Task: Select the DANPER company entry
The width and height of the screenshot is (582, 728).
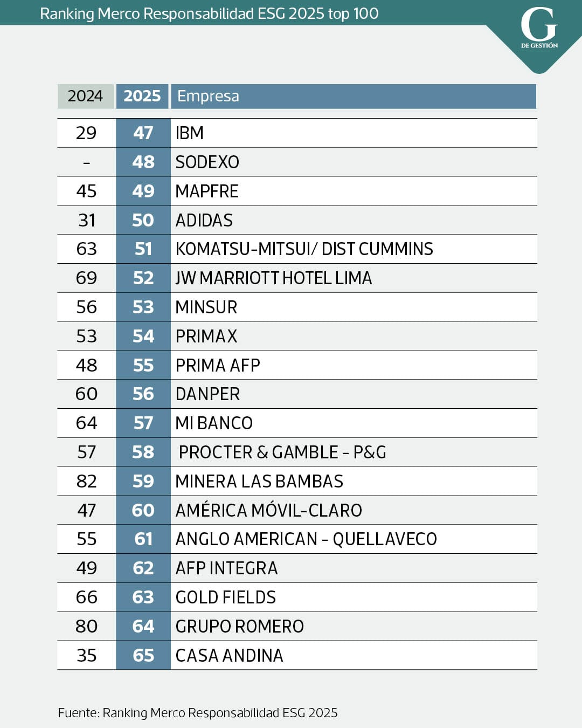Action: tap(207, 394)
